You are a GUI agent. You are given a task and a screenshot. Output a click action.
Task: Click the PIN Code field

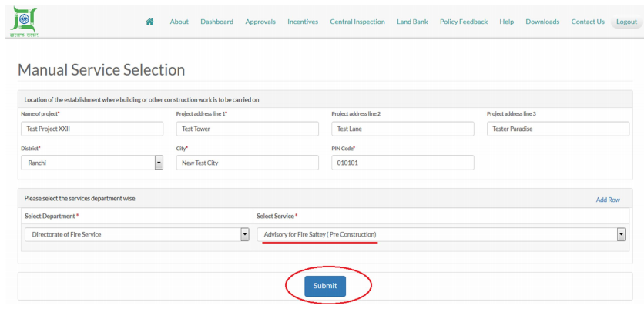[403, 163]
